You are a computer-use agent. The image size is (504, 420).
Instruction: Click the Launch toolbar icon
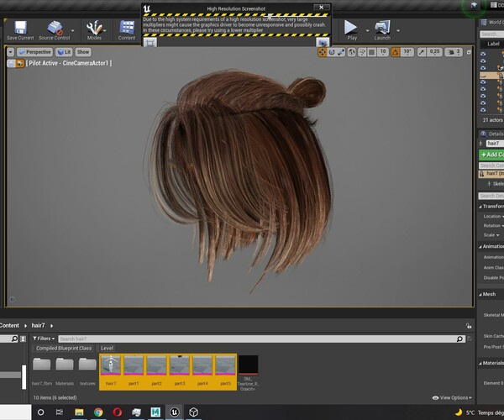tap(382, 30)
